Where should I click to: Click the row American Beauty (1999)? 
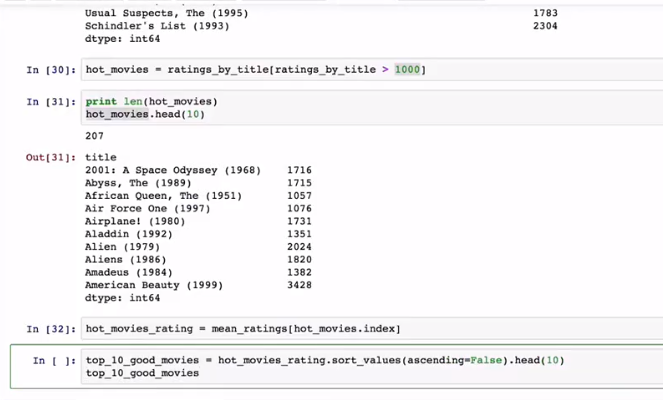click(198, 285)
